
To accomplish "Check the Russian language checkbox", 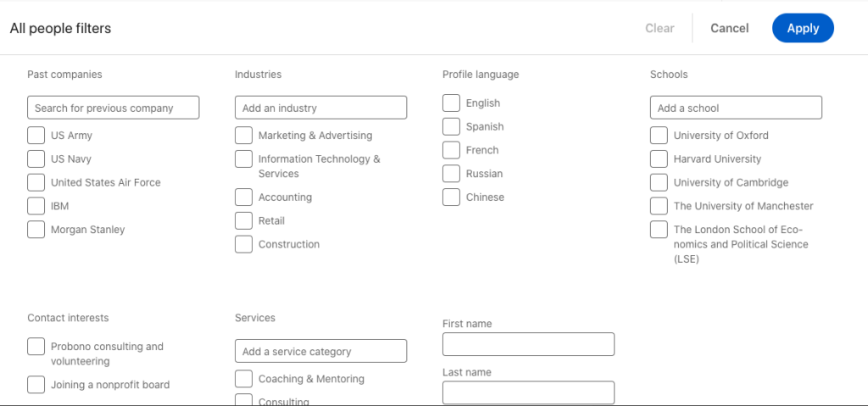I will pos(451,174).
